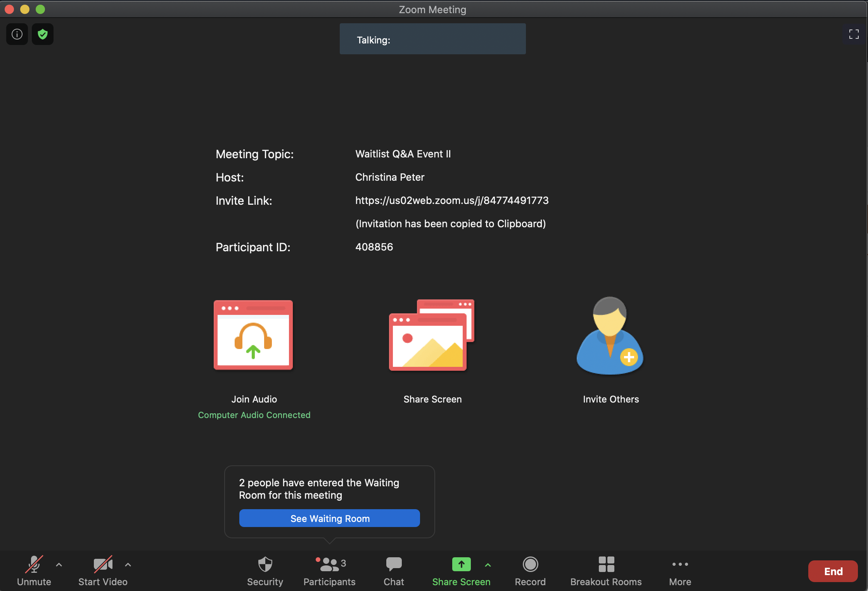Image resolution: width=868 pixels, height=591 pixels.
Task: Click the Invite Others person icon
Action: [610, 335]
